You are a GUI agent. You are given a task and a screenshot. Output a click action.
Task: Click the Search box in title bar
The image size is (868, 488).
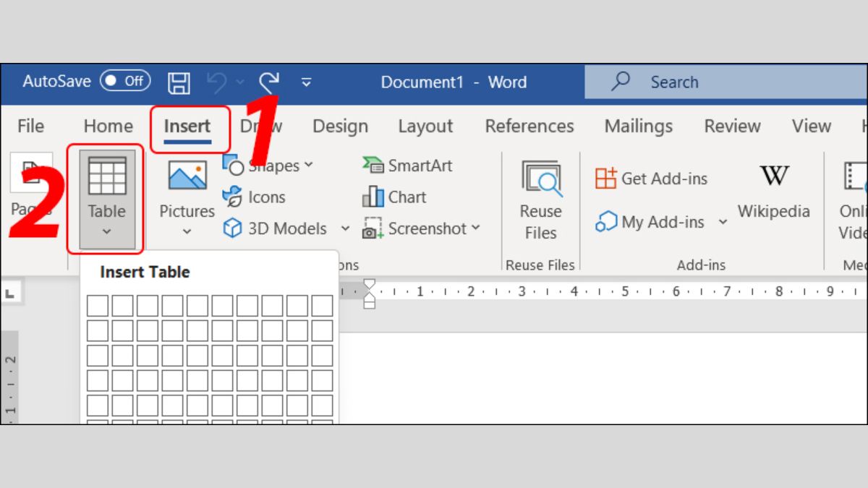click(723, 82)
